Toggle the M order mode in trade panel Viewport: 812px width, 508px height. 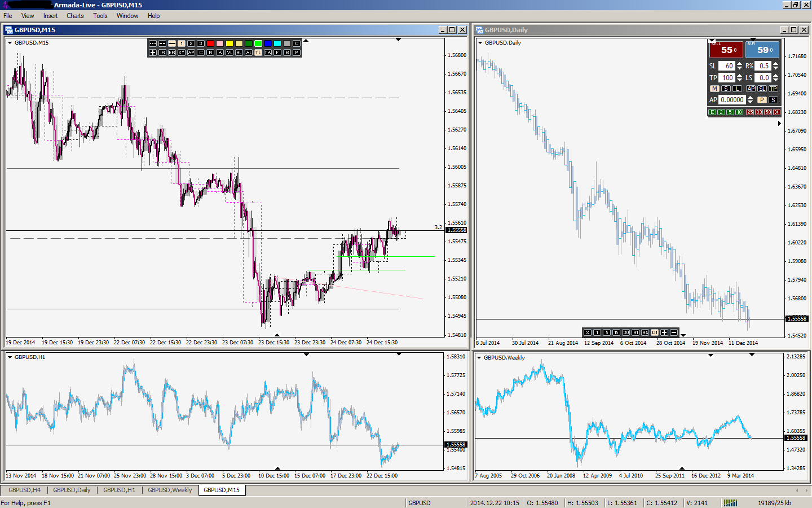point(714,89)
